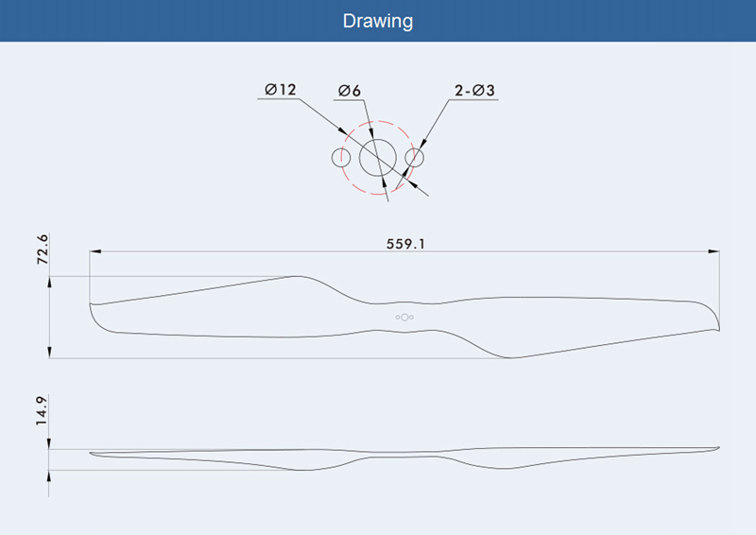The width and height of the screenshot is (756, 535).
Task: Click the left arrowhead of 559.1 dimension
Action: [x=96, y=251]
